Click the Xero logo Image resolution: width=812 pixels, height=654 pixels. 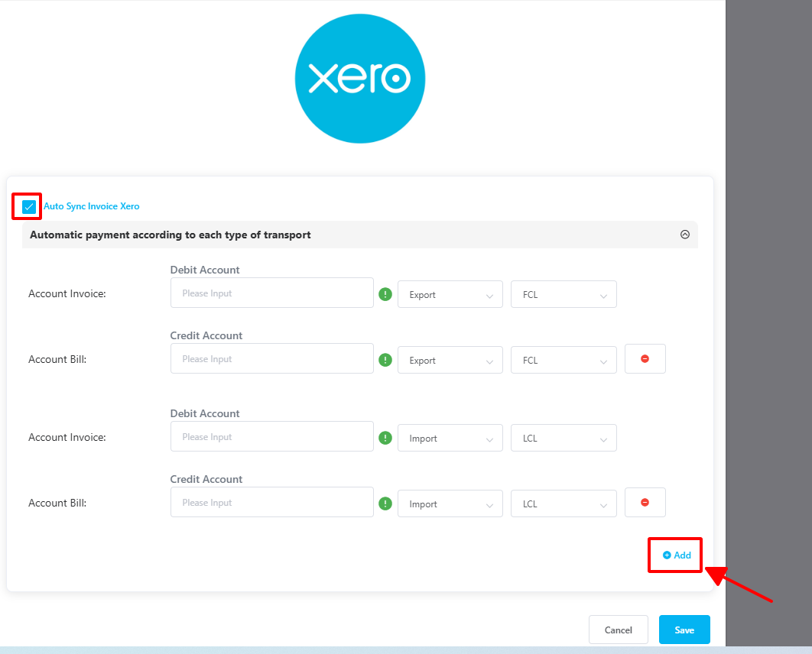(360, 79)
